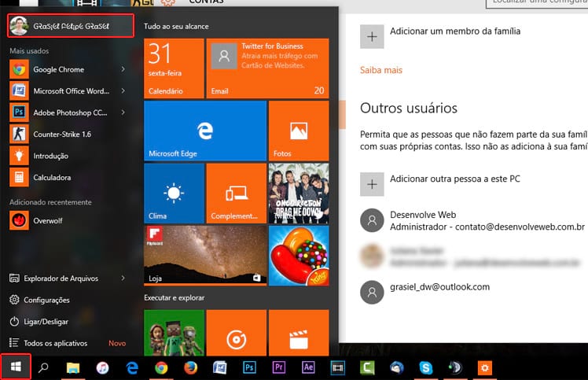Open Thunderbird from the taskbar

click(x=396, y=367)
